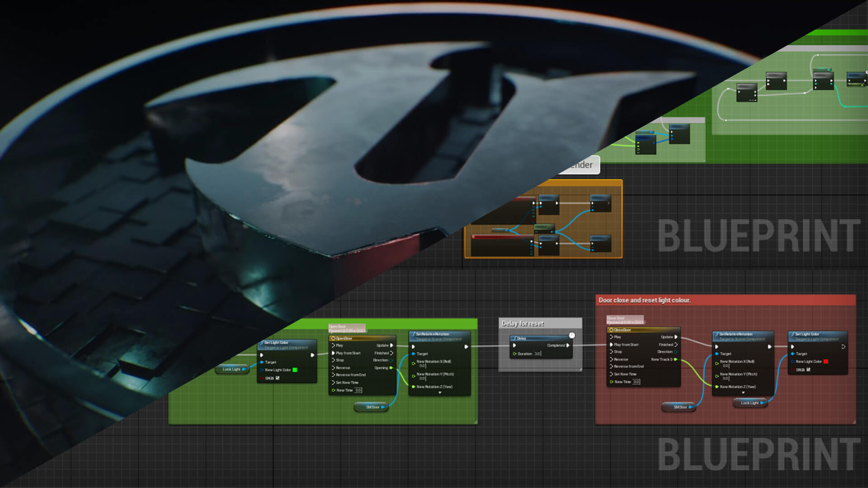Click the Play from Start pin on CloseDoor
868x488 pixels.
[x=611, y=344]
